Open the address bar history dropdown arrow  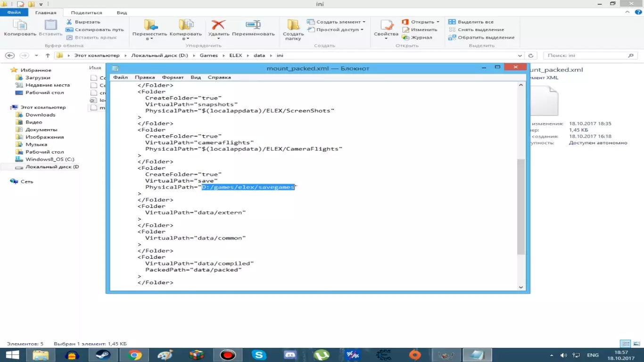click(520, 56)
